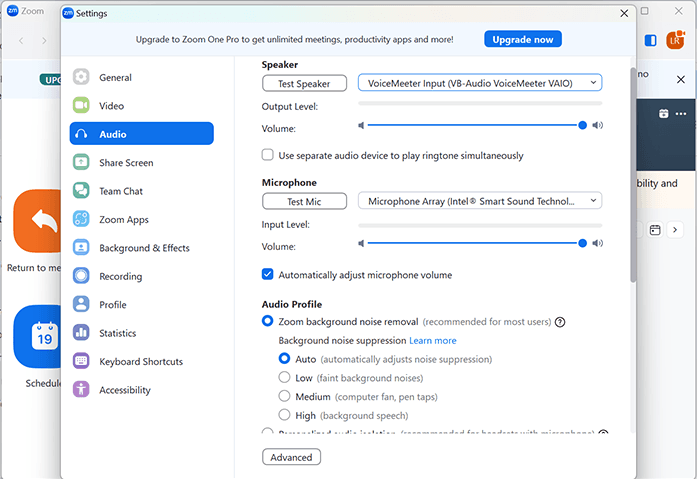Open the Recording settings icon

[81, 277]
